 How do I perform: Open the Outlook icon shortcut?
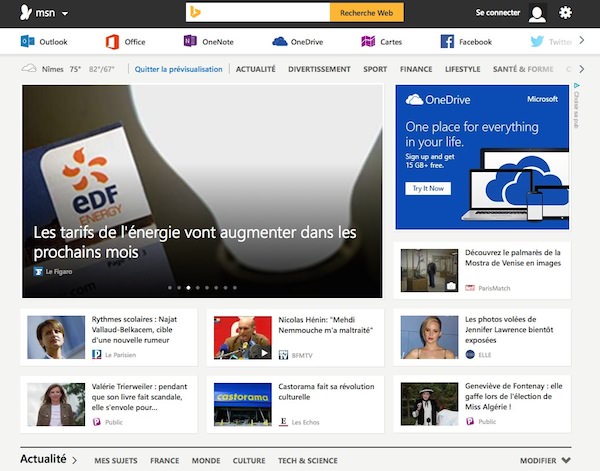click(x=28, y=41)
